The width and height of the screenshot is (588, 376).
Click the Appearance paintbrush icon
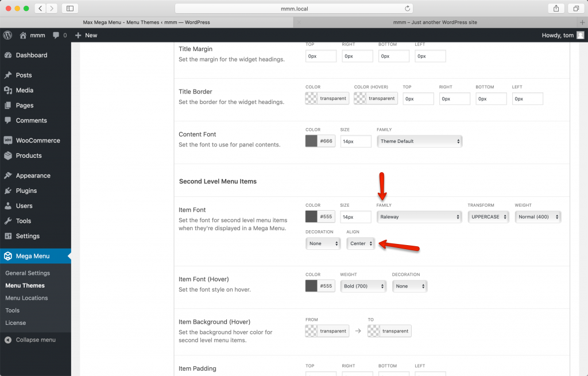point(9,175)
